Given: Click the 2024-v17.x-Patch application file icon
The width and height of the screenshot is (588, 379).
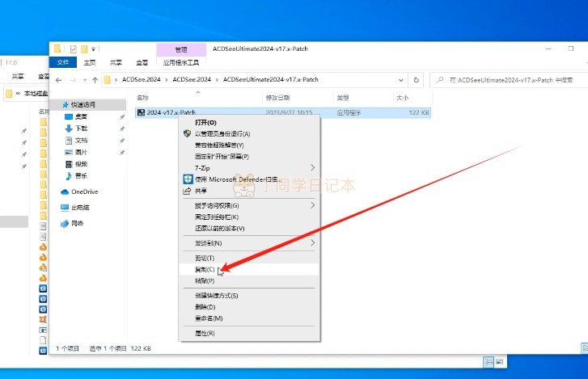Looking at the screenshot, I should pos(141,112).
